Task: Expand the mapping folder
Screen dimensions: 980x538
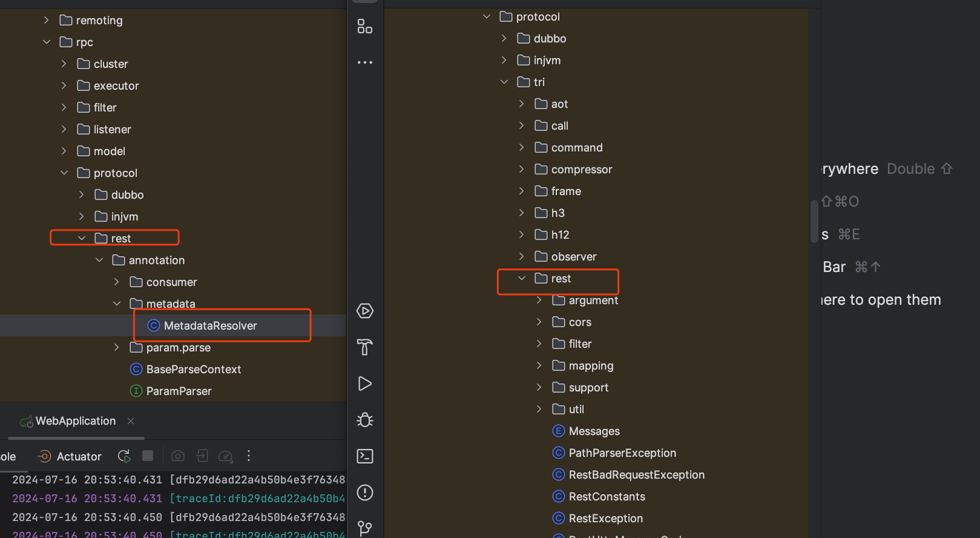Action: tap(539, 365)
